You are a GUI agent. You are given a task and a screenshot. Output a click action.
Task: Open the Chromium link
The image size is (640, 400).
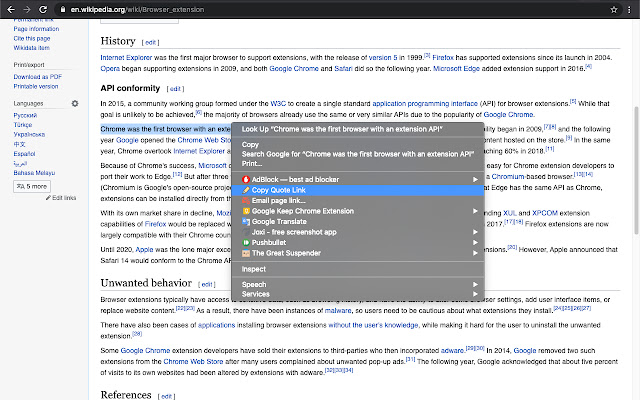[x=508, y=177]
